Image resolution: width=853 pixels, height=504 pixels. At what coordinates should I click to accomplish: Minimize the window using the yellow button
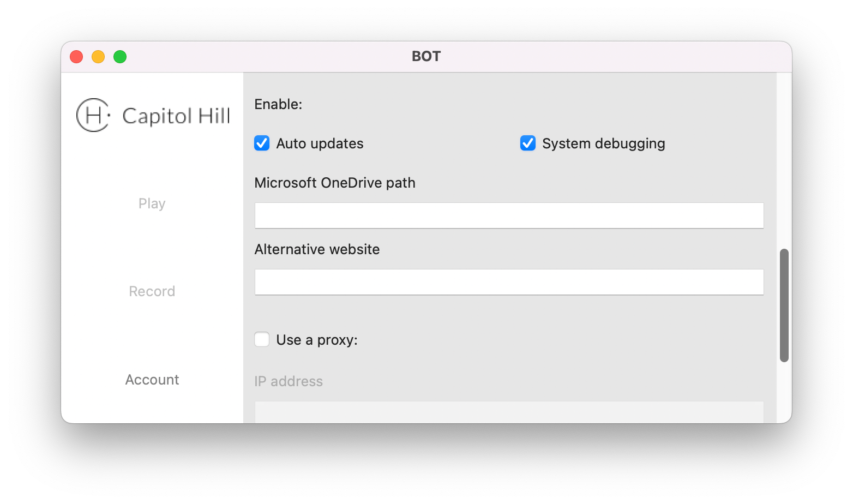(x=98, y=57)
